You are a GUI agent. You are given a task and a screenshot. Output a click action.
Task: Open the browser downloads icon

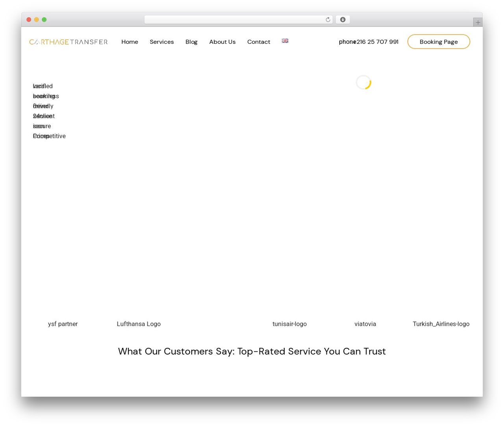343,20
